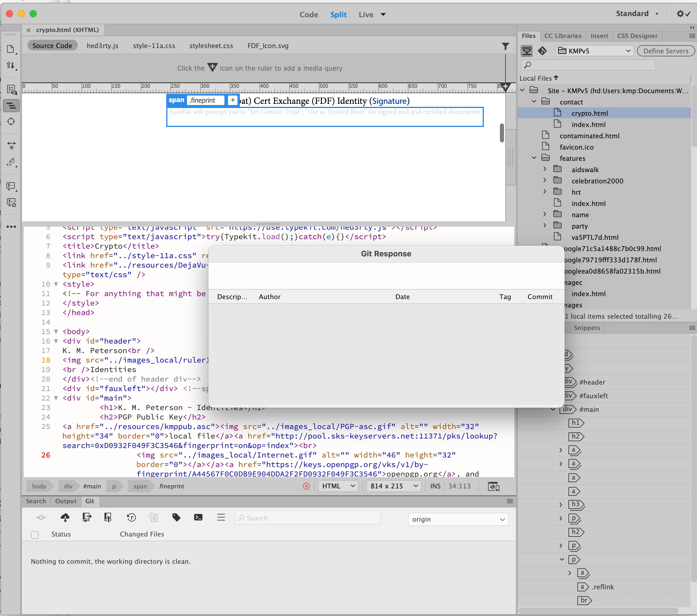This screenshot has width=697, height=616.
Task: Click the Git create tag icon
Action: point(176,517)
